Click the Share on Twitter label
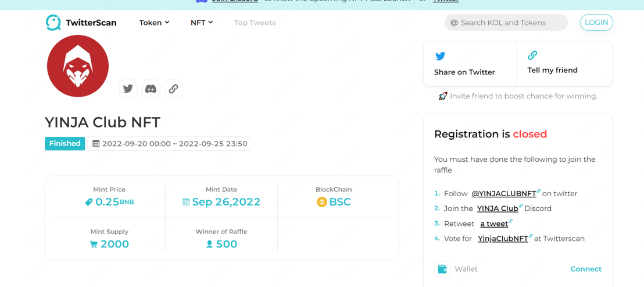The width and height of the screenshot is (644, 287). click(x=464, y=72)
